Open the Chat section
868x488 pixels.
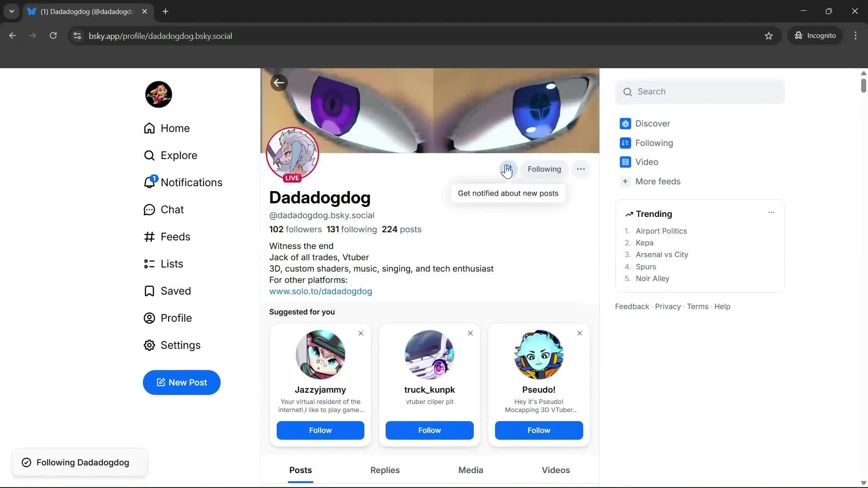click(172, 209)
